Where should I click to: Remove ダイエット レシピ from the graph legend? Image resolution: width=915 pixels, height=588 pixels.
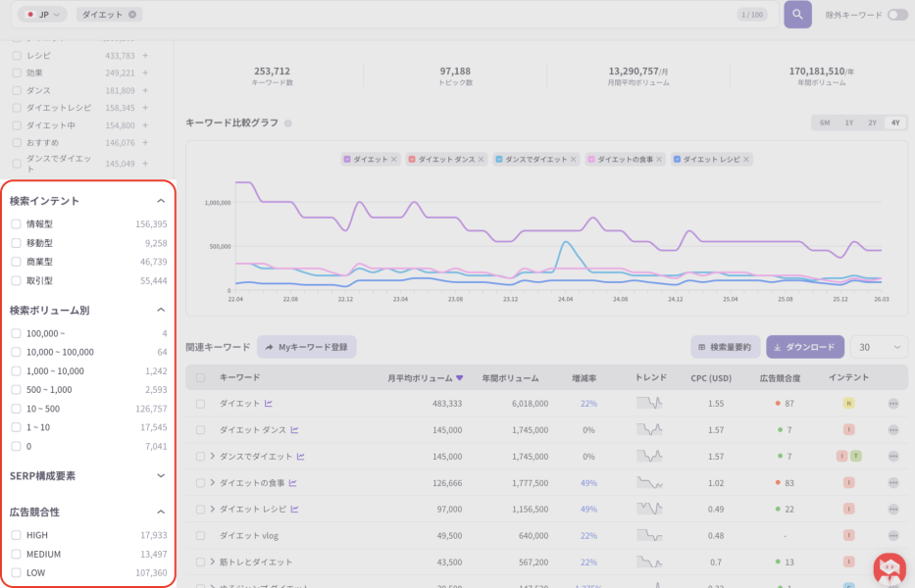745,159
